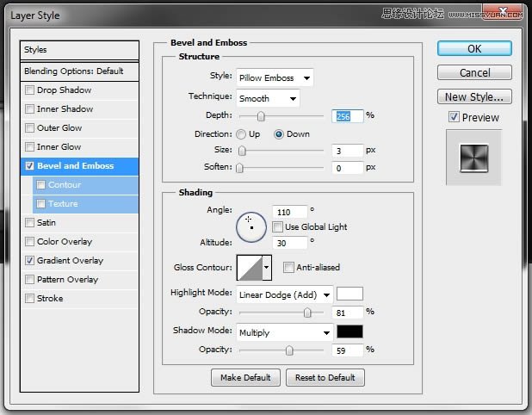Click the Soften slider handle
This screenshot has width=532, height=415.
239,168
